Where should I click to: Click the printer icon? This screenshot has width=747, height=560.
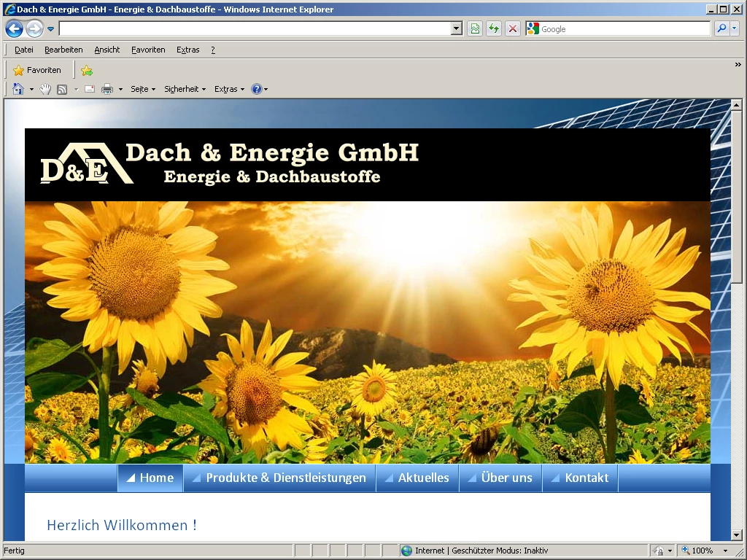107,89
